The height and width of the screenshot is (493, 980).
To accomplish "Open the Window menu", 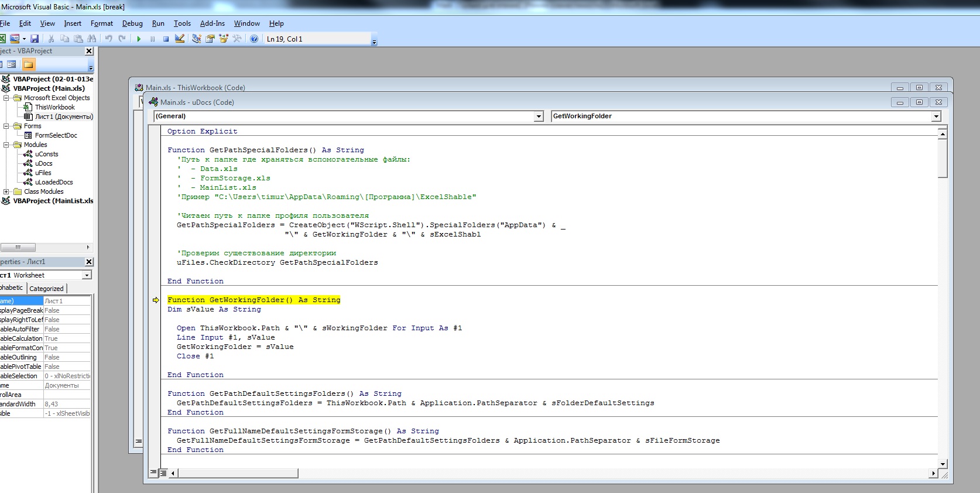I will [247, 23].
